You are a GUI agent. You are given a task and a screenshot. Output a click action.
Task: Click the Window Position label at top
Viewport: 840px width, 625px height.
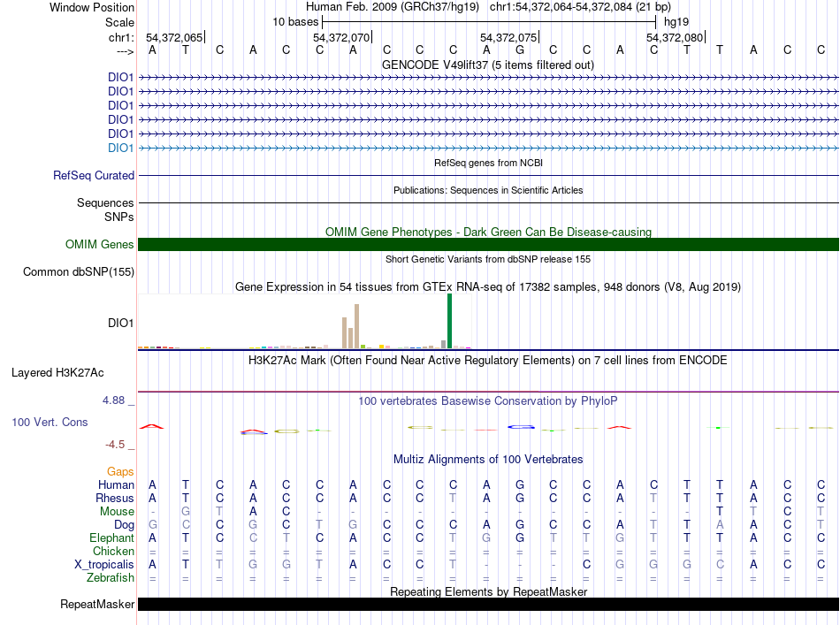pyautogui.click(x=92, y=7)
